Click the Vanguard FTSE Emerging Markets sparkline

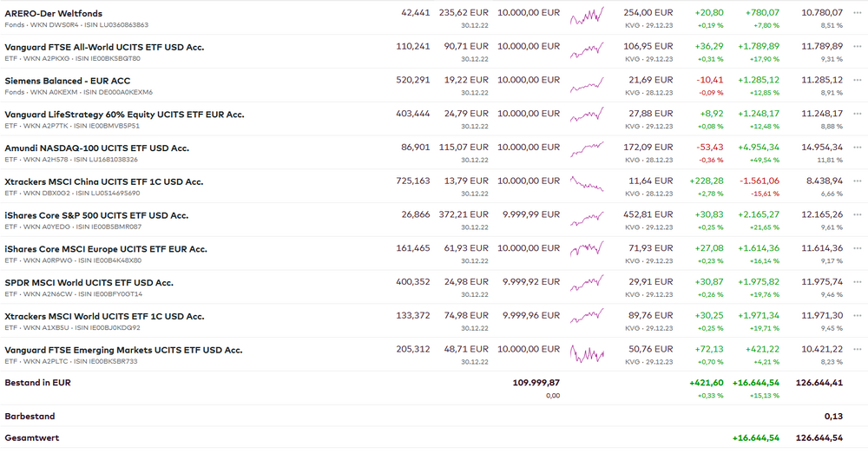587,352
